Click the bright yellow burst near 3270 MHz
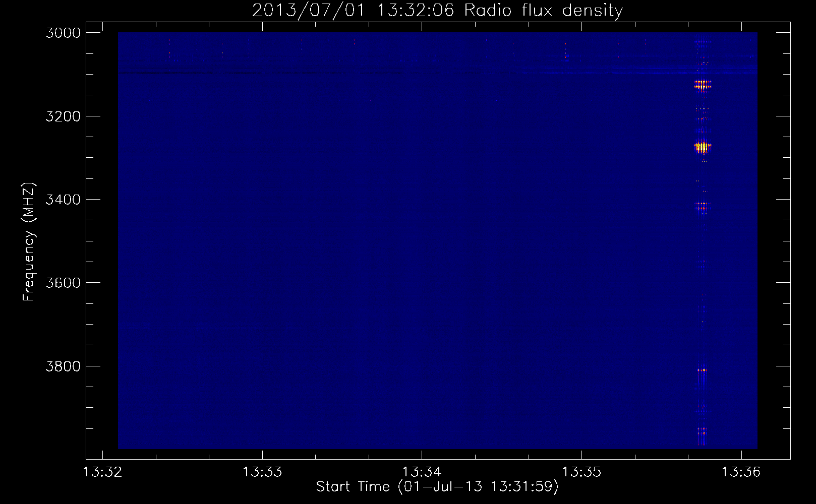The image size is (816, 504). coord(702,147)
